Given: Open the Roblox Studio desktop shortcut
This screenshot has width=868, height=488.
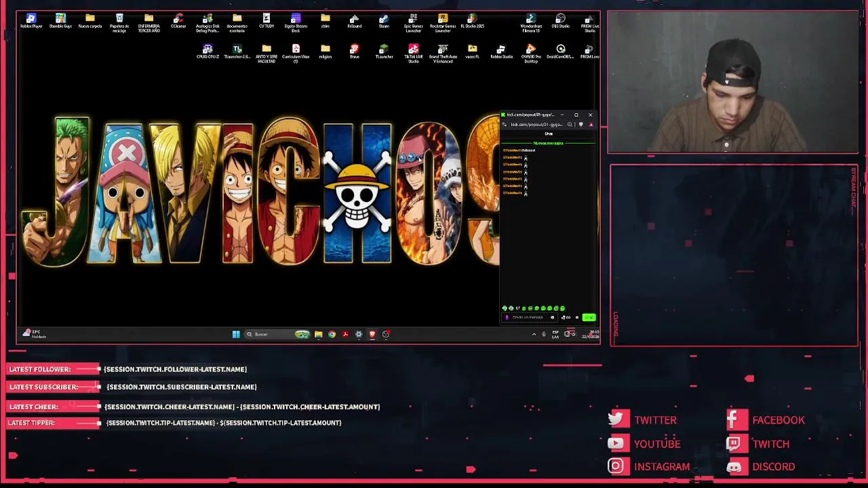Looking at the screenshot, I should coord(502,52).
